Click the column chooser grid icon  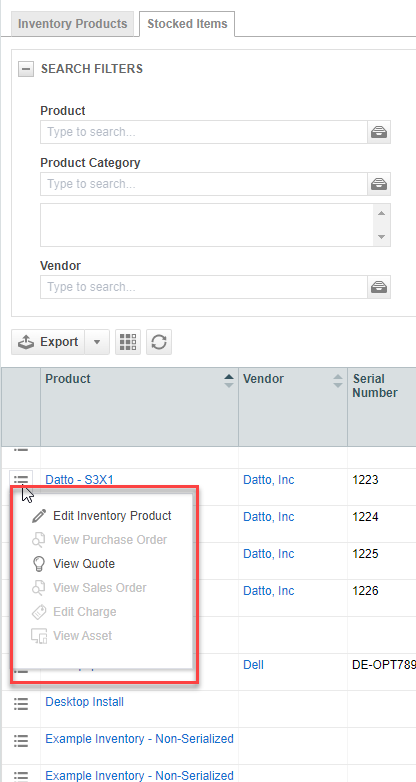point(128,342)
